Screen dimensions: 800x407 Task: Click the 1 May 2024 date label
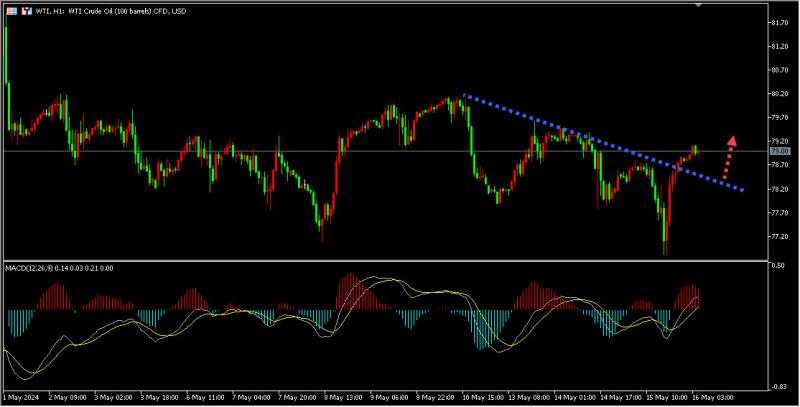coord(21,397)
